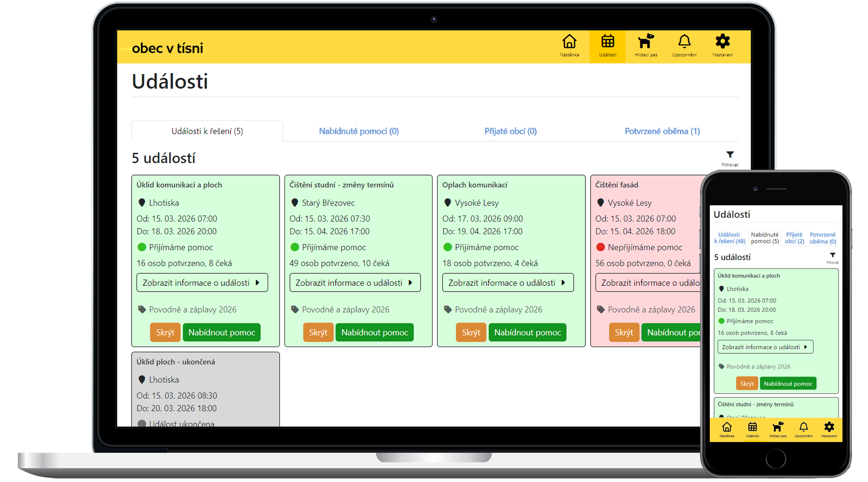The width and height of the screenshot is (868, 482).
Task: Open Hlídací pes dog icon in header
Action: [x=646, y=46]
